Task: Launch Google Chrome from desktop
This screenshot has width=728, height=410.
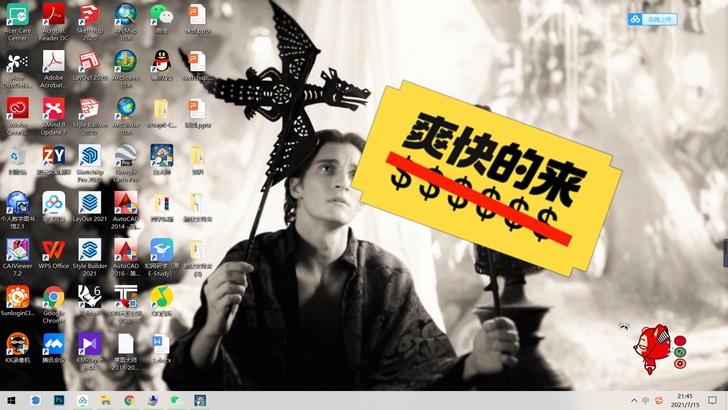Action: [x=54, y=297]
